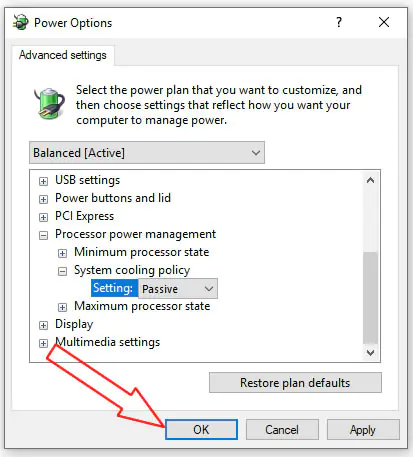Screen dimensions: 413x457
Task: Select the Multimedia settings tree item
Action: click(x=107, y=342)
